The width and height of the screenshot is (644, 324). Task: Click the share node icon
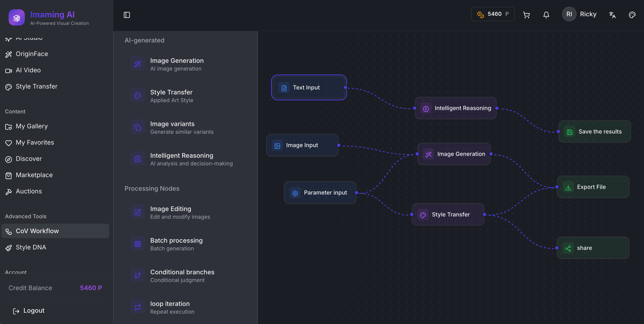point(568,248)
